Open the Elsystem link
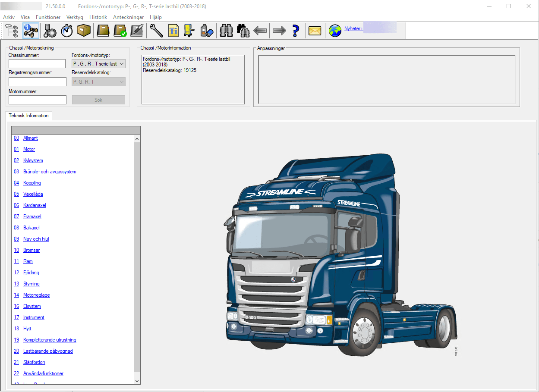Image resolution: width=539 pixels, height=392 pixels. [x=32, y=306]
